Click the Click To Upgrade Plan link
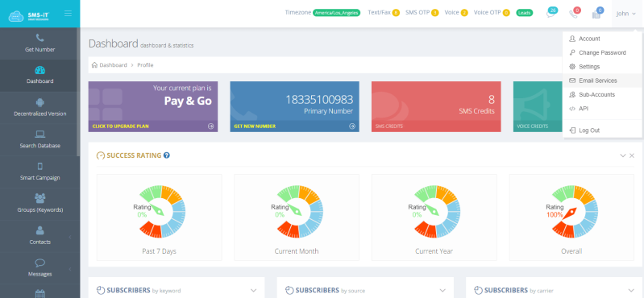 (x=121, y=126)
